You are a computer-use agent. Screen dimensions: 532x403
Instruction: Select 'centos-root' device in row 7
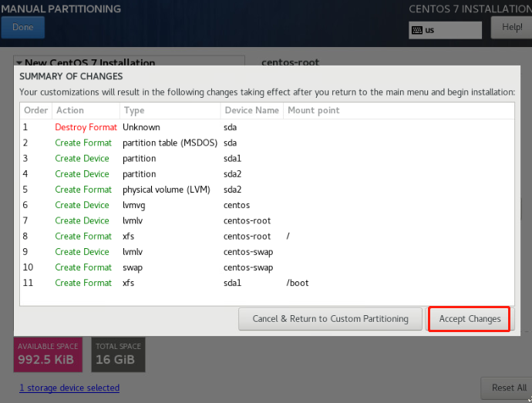coord(247,221)
